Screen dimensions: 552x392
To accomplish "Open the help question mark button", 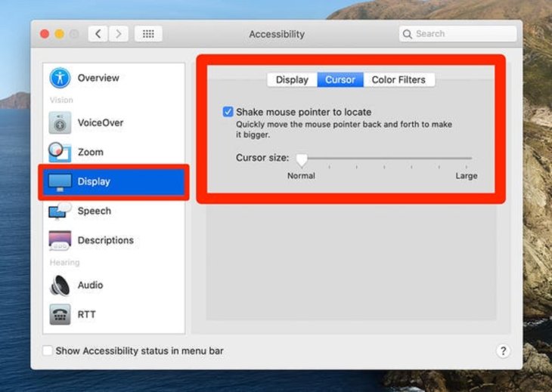I will 503,350.
